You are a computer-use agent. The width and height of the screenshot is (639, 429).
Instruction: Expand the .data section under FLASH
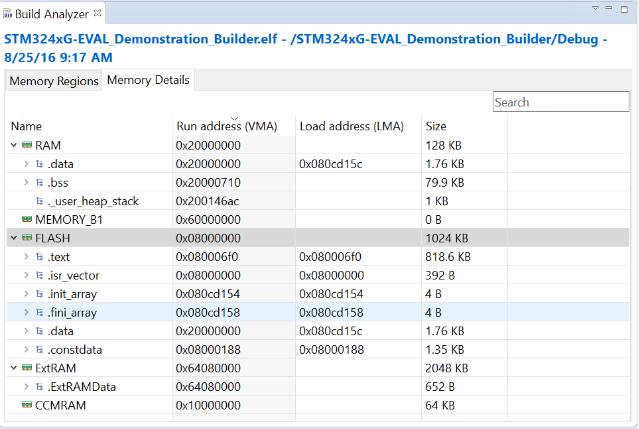pyautogui.click(x=26, y=331)
